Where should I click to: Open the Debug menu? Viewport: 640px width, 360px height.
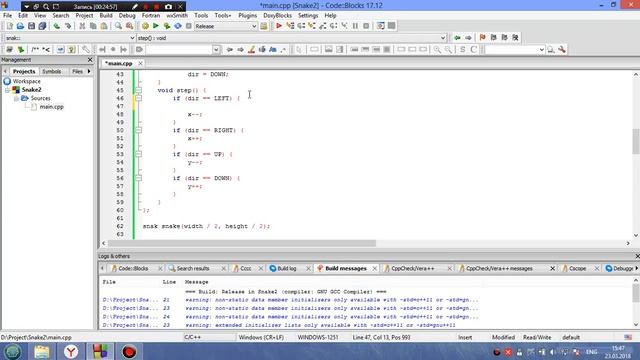(x=127, y=16)
